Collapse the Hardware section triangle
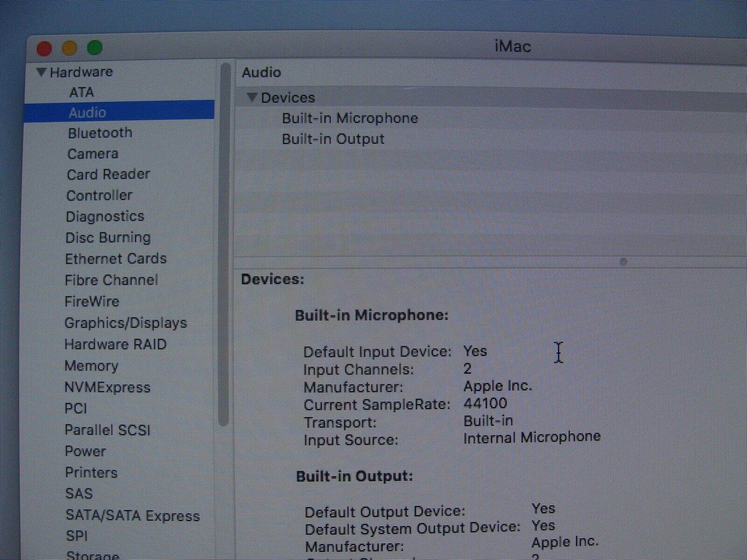Image resolution: width=747 pixels, height=560 pixels. [42, 72]
